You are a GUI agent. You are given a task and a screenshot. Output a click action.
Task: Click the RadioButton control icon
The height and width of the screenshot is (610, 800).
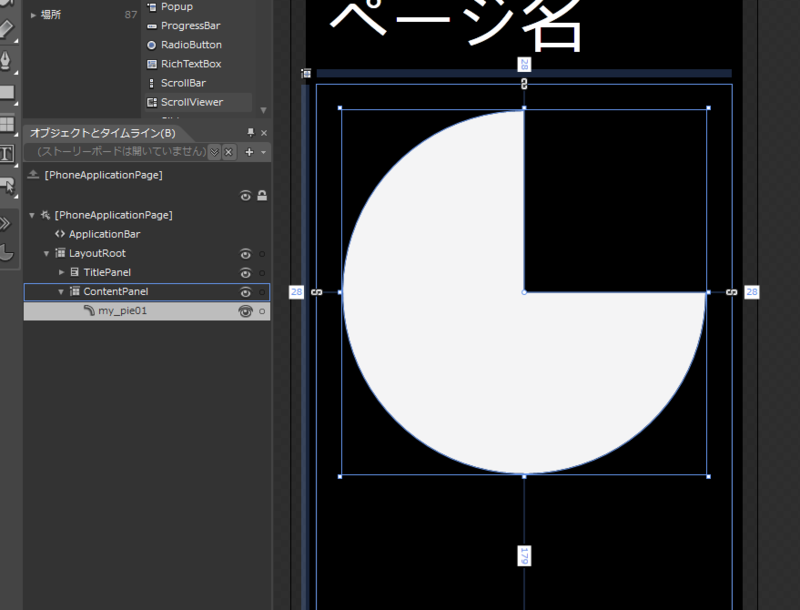152,45
